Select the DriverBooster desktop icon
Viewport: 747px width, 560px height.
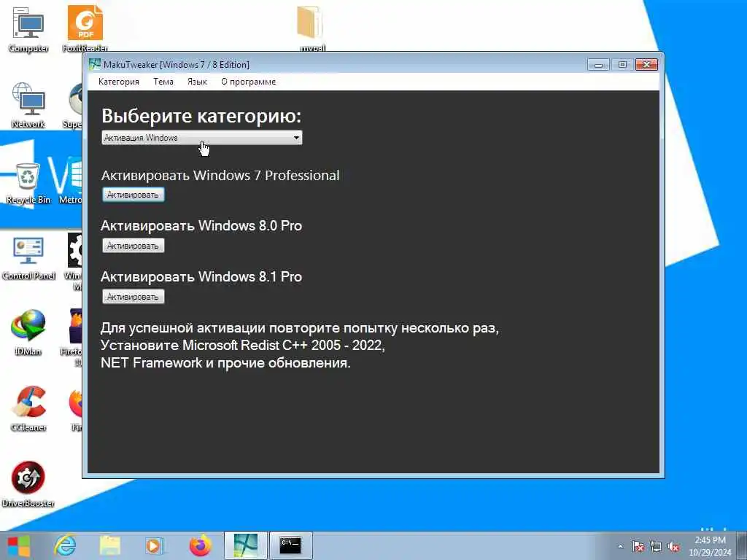[28, 483]
